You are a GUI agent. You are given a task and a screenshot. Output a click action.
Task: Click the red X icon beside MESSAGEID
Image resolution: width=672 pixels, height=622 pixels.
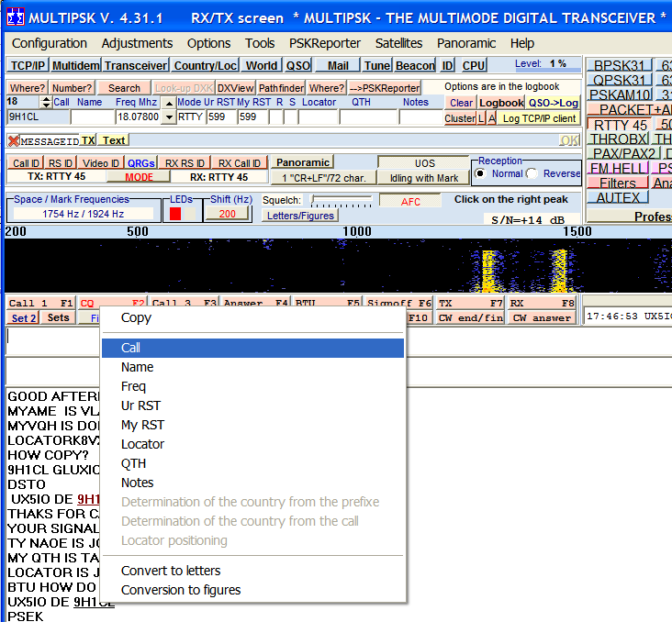pyautogui.click(x=14, y=140)
